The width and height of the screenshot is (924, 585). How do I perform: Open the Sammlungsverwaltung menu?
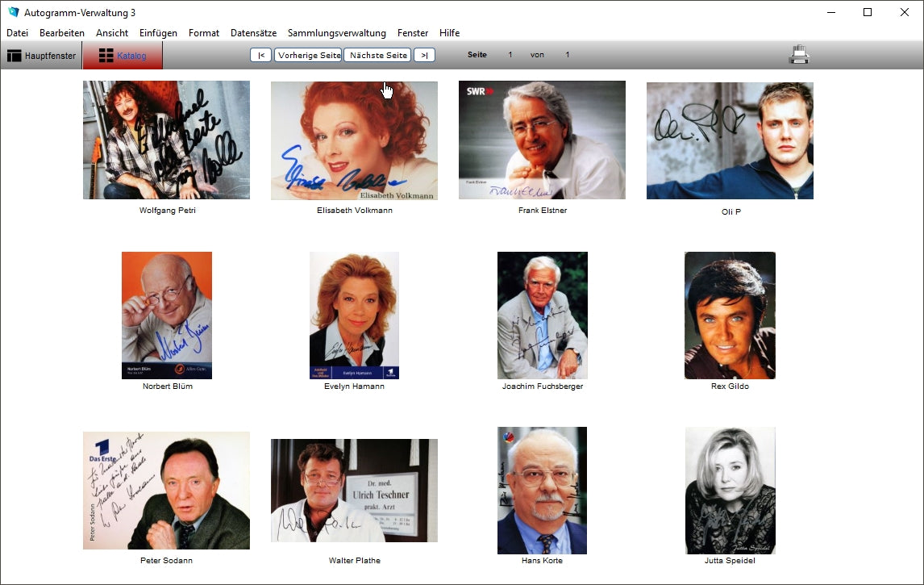pos(336,33)
